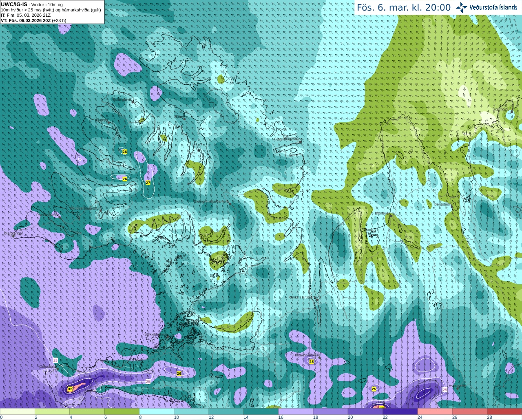Click the 2–4 m/s light green legend swatch
This screenshot has width=522, height=420.
(52, 411)
